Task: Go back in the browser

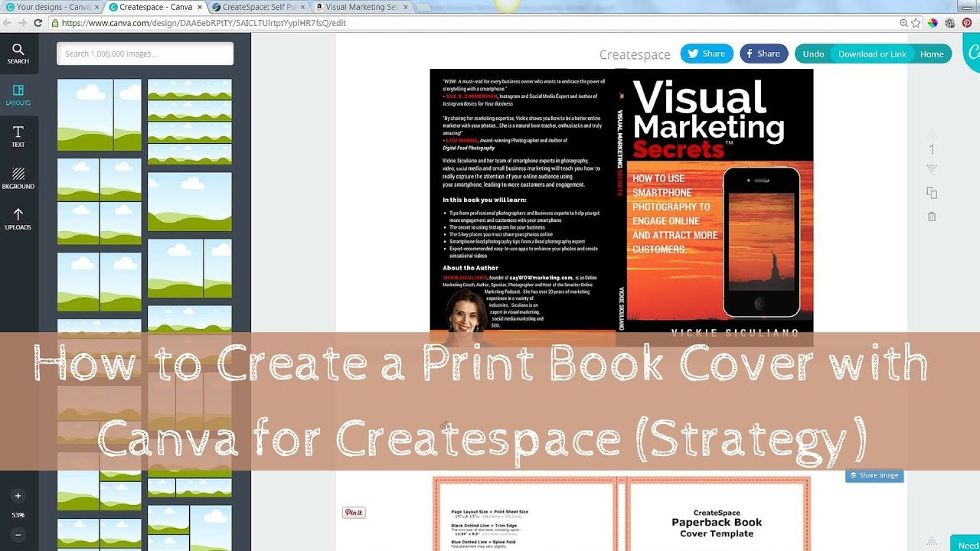Action: pyautogui.click(x=8, y=23)
